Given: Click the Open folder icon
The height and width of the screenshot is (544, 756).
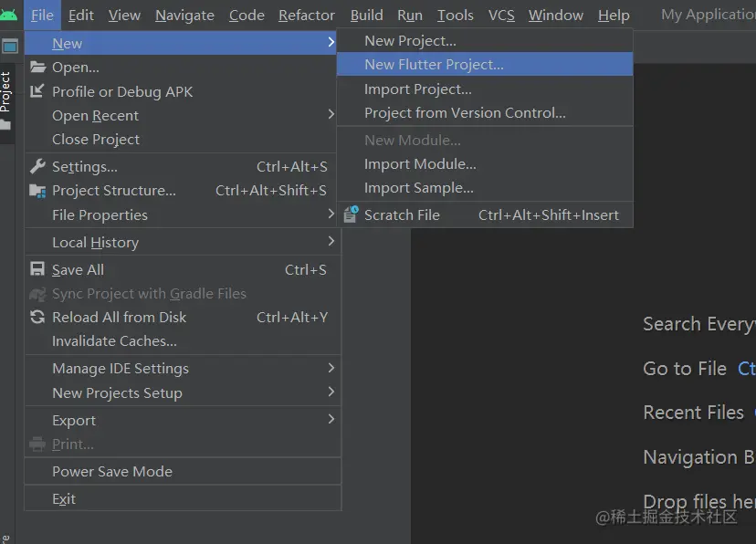Looking at the screenshot, I should [37, 67].
